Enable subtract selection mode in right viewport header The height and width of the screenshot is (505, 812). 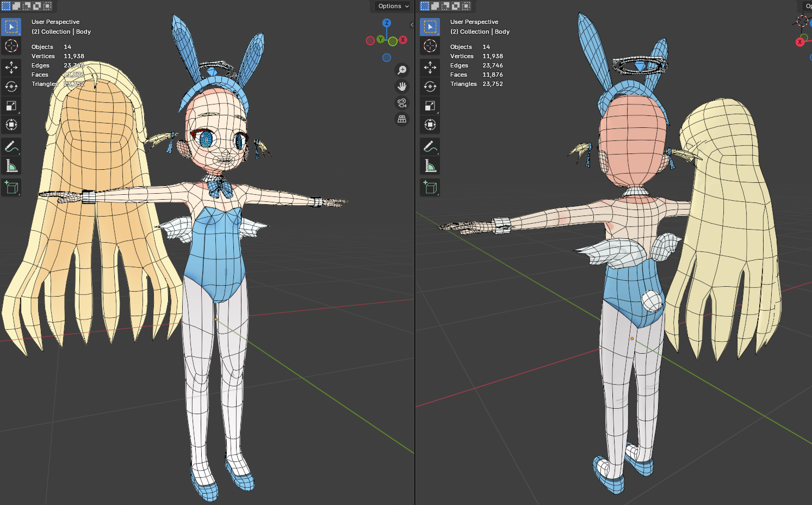click(445, 6)
